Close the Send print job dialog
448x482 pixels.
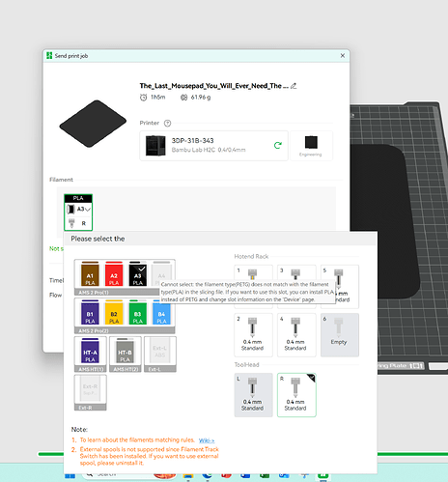point(343,56)
